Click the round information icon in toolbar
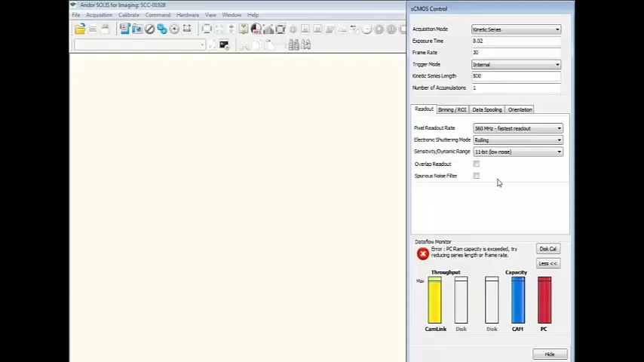Screen dimensions: 644x362 (293, 29)
